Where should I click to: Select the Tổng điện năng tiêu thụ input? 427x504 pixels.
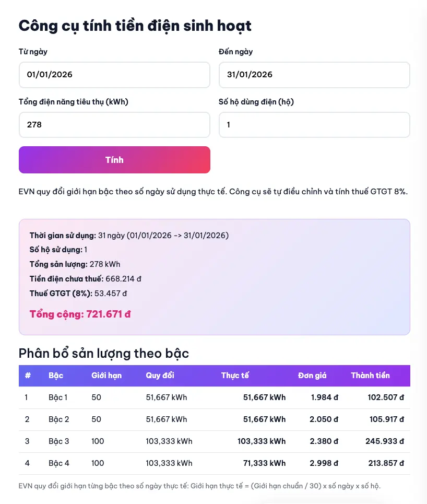(114, 125)
